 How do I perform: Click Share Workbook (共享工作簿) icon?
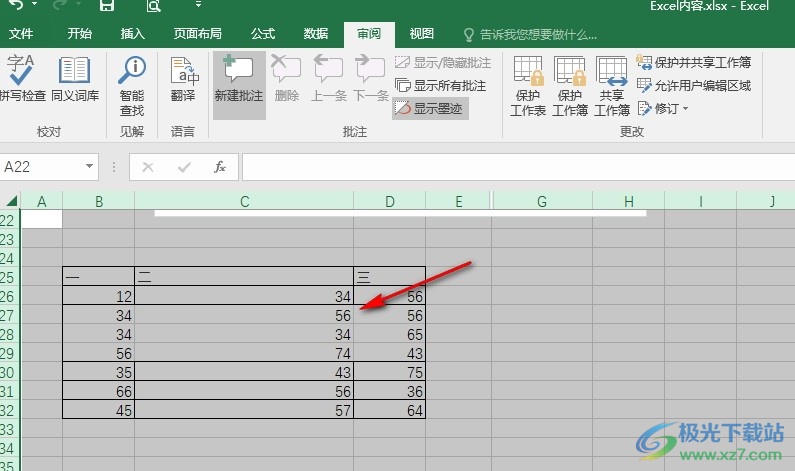tap(612, 85)
